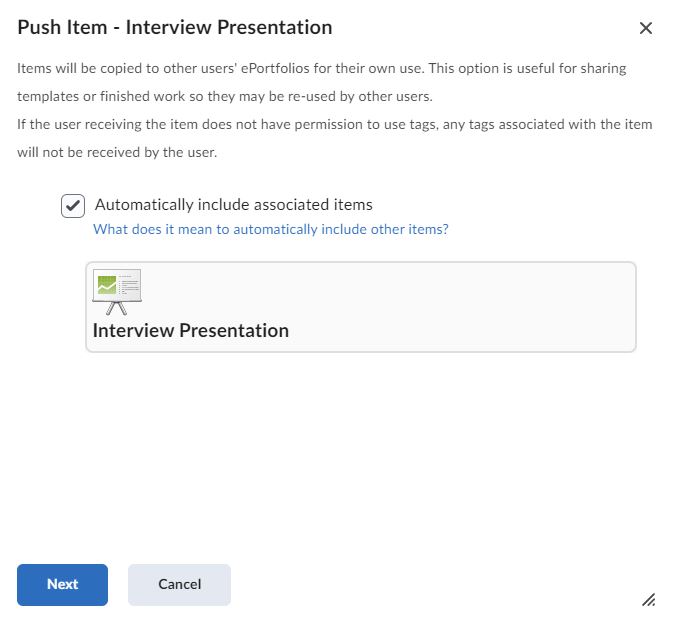The height and width of the screenshot is (622, 676).
Task: Click the green chart on the presentation icon
Action: (106, 285)
